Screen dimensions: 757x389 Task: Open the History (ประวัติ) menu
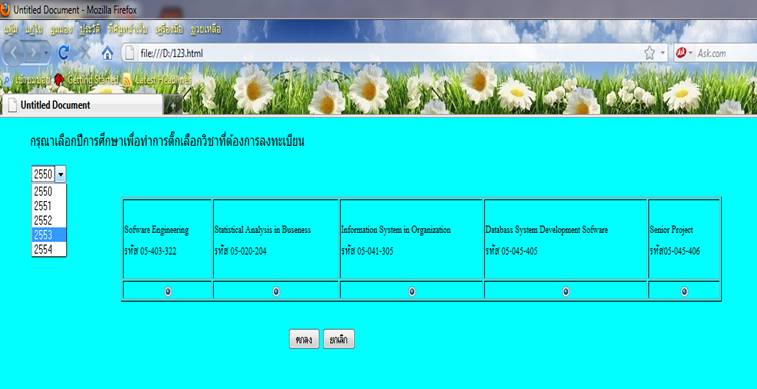[x=91, y=30]
